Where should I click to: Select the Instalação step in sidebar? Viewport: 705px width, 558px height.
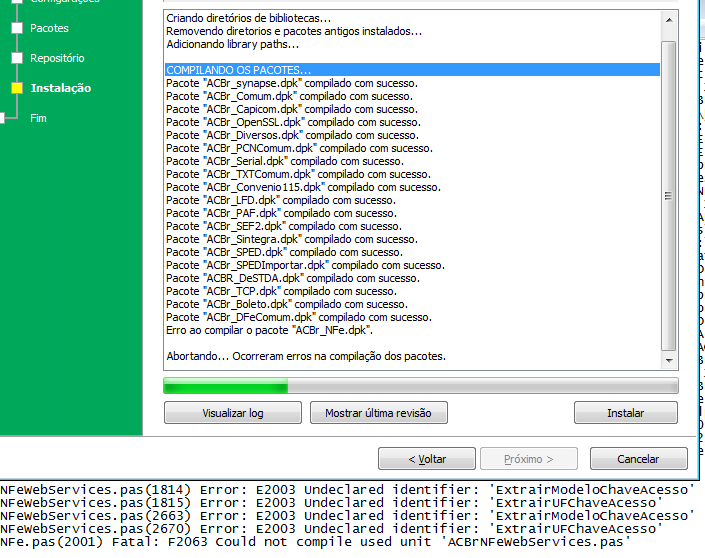[61, 88]
